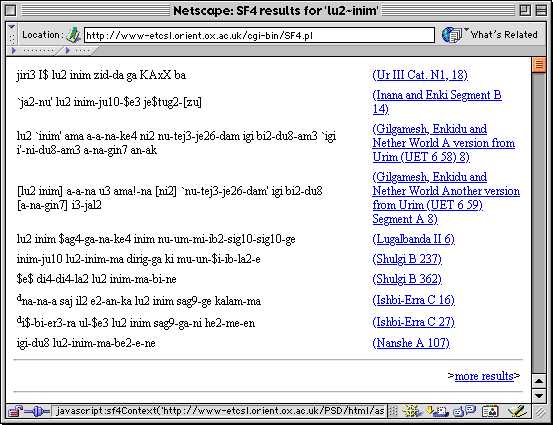Click the window shade collapse box
The height and width of the screenshot is (425, 553).
541,11
